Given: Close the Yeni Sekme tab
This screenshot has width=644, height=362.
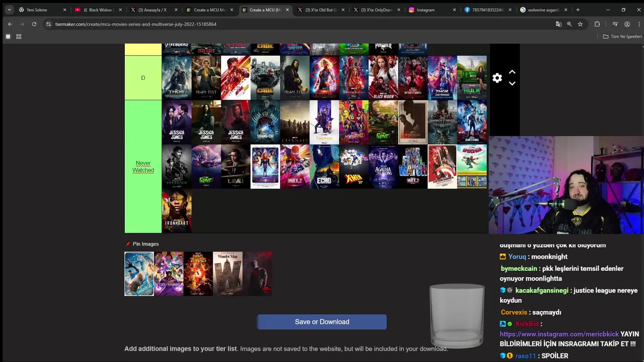Looking at the screenshot, I should (64, 10).
